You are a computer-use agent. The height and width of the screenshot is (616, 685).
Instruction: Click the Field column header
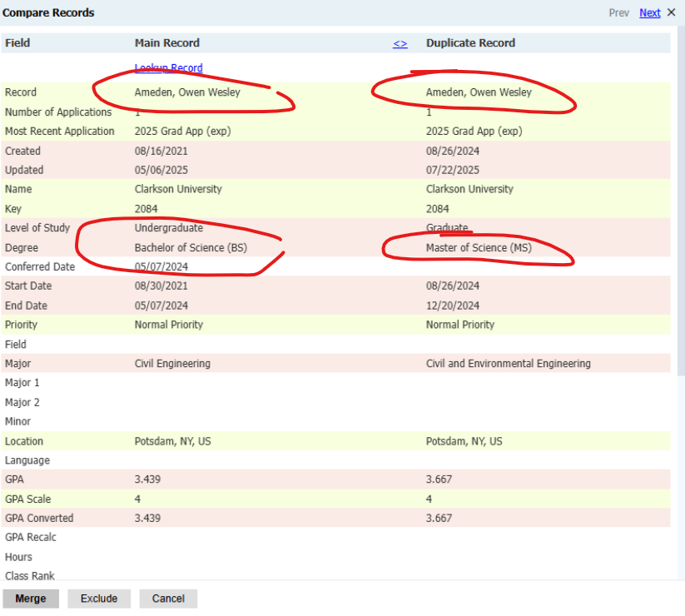coord(18,43)
